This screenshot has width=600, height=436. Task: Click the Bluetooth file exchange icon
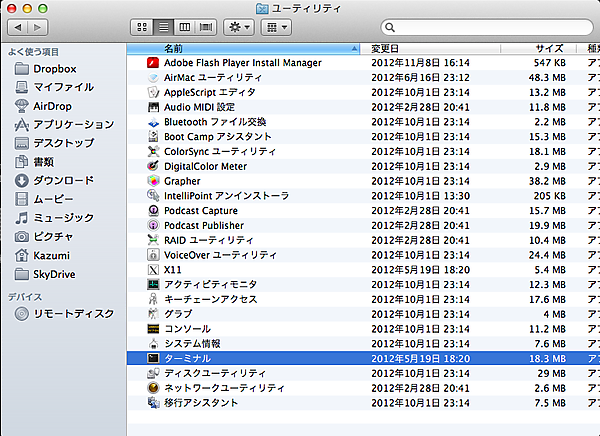pyautogui.click(x=153, y=122)
